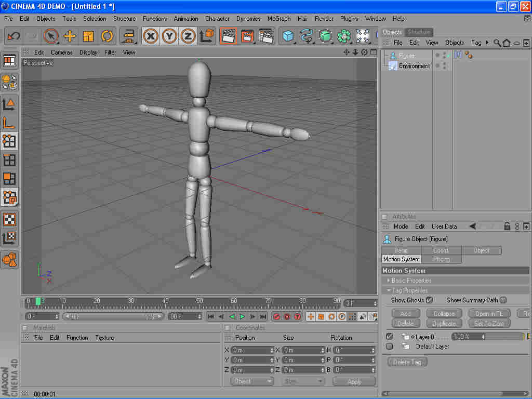The width and height of the screenshot is (532, 399).
Task: Switch to the Phong attribute tab
Action: [x=441, y=259]
